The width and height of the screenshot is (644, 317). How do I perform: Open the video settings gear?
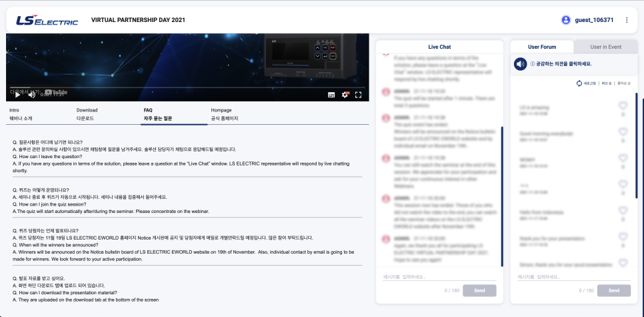345,95
